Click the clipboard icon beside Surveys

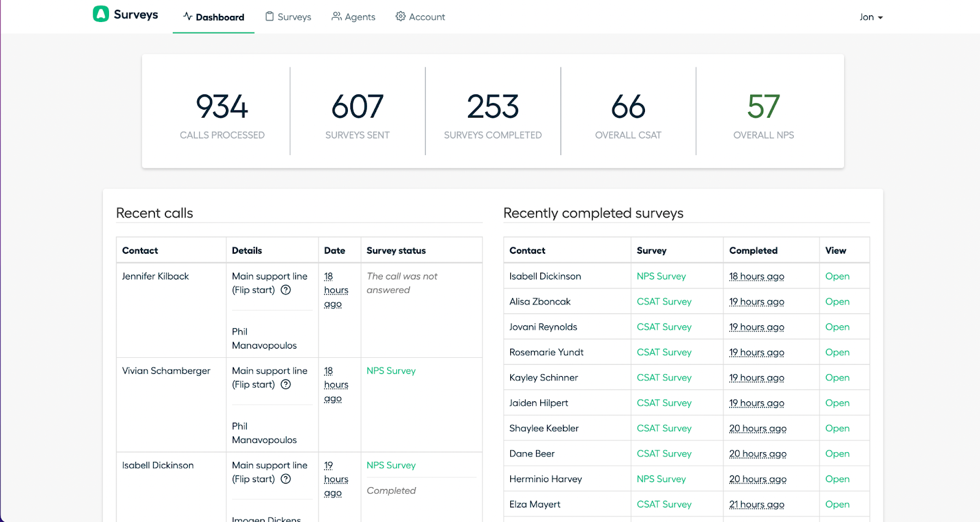[x=269, y=17]
